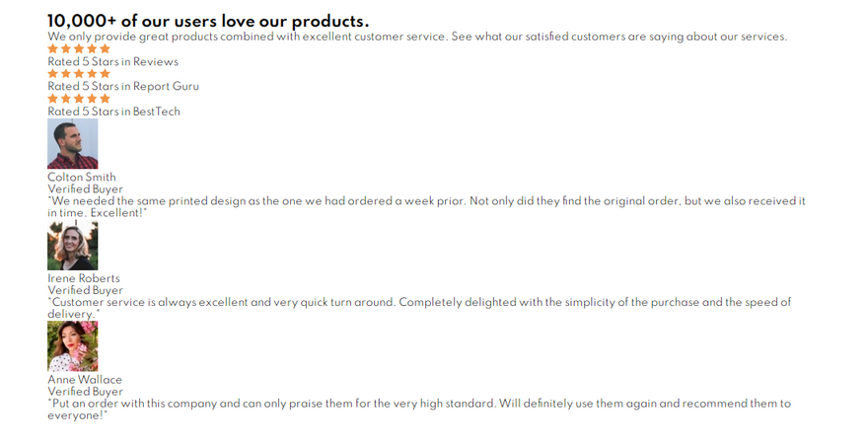
Task: Open Irene Roberts' profile photo
Action: point(73,246)
